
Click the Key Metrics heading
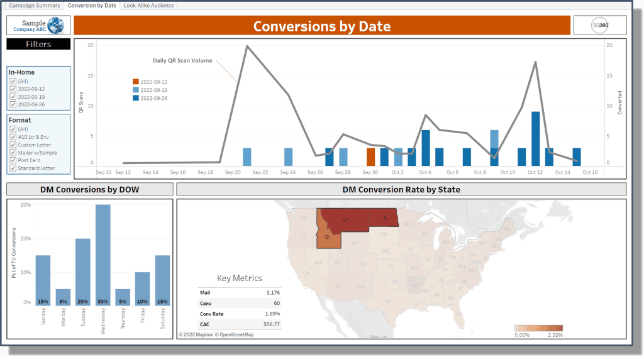[240, 278]
